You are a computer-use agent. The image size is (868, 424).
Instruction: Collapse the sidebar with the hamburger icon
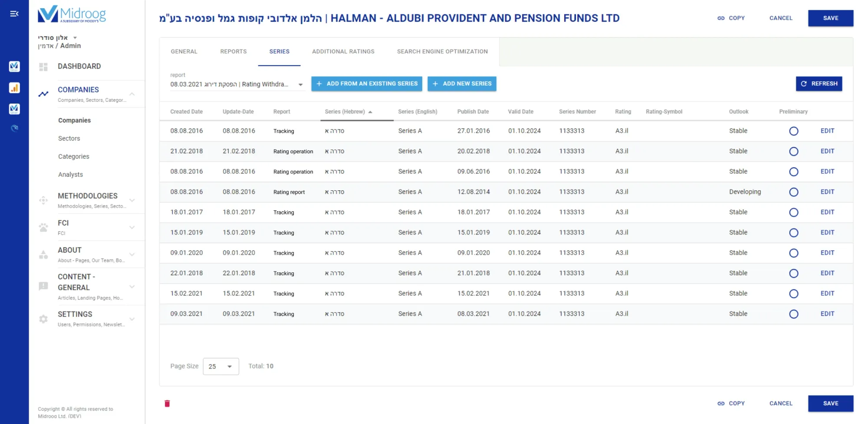tap(14, 14)
